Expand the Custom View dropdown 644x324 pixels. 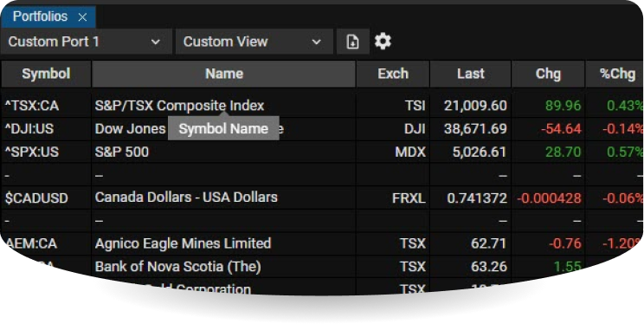point(254,42)
